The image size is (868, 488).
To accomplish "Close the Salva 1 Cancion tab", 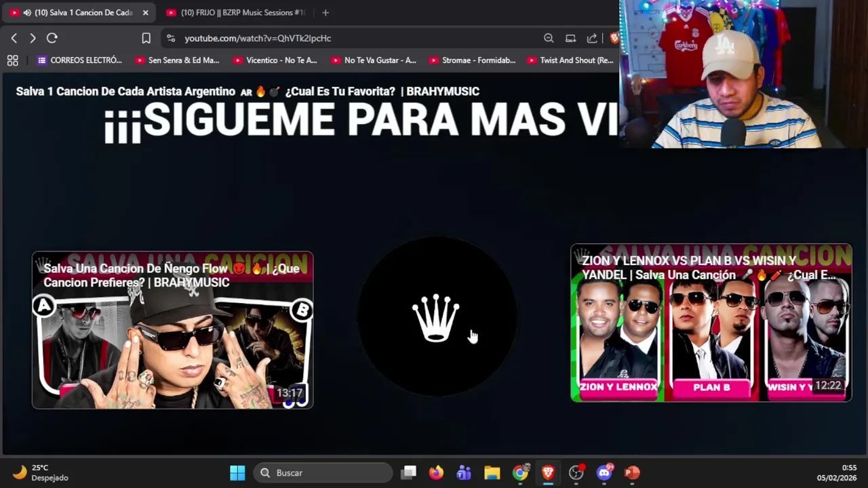I will coord(145,13).
